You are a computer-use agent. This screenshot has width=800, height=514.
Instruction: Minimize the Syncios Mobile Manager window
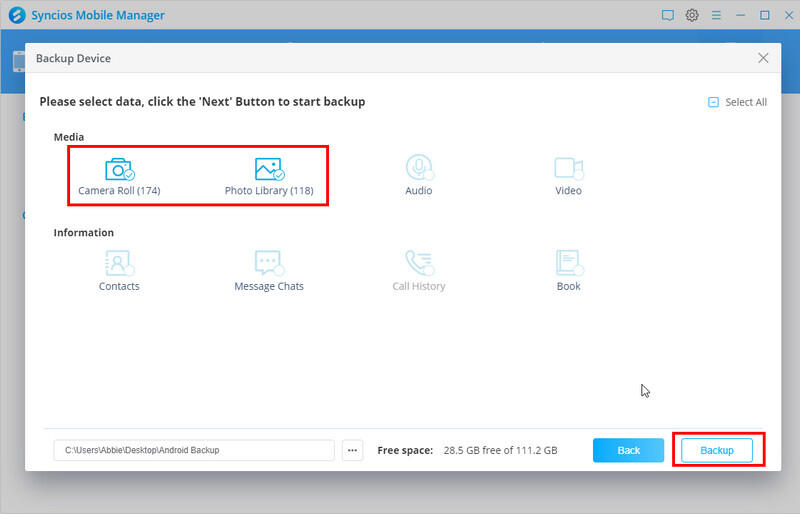coord(740,15)
